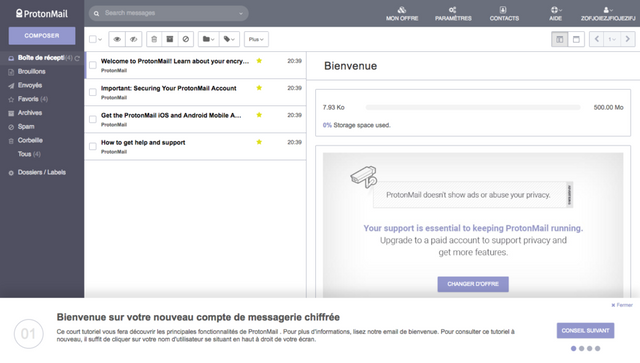Toggle the select-all checkbox in toolbar
Viewport: 640px width, 363px height.
[93, 39]
